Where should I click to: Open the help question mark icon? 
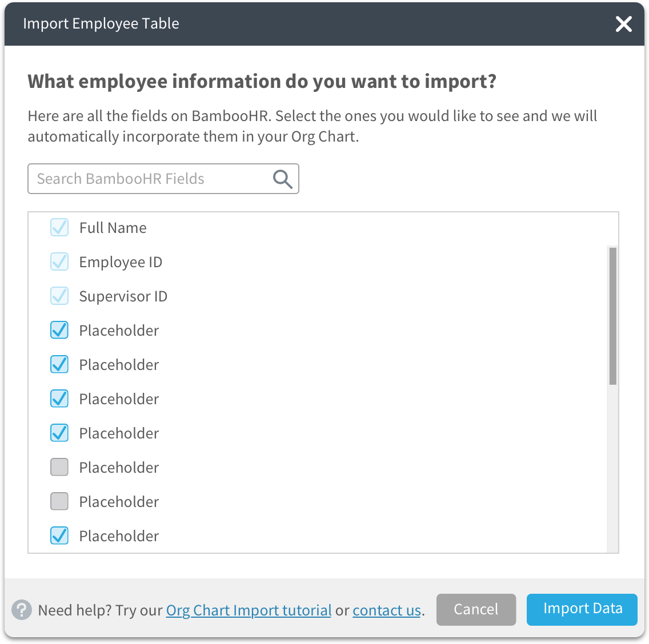coord(22,610)
